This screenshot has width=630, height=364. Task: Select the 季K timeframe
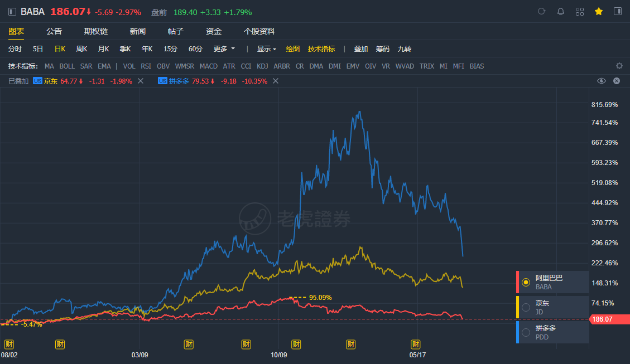tap(125, 49)
